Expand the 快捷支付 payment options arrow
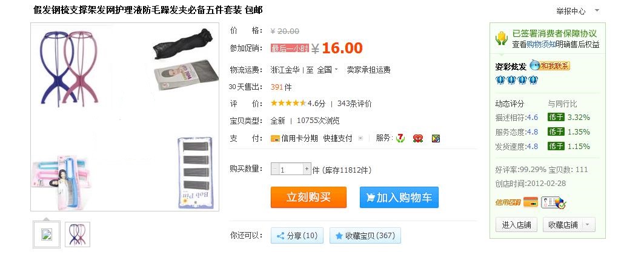The image size is (644, 266). 360,138
